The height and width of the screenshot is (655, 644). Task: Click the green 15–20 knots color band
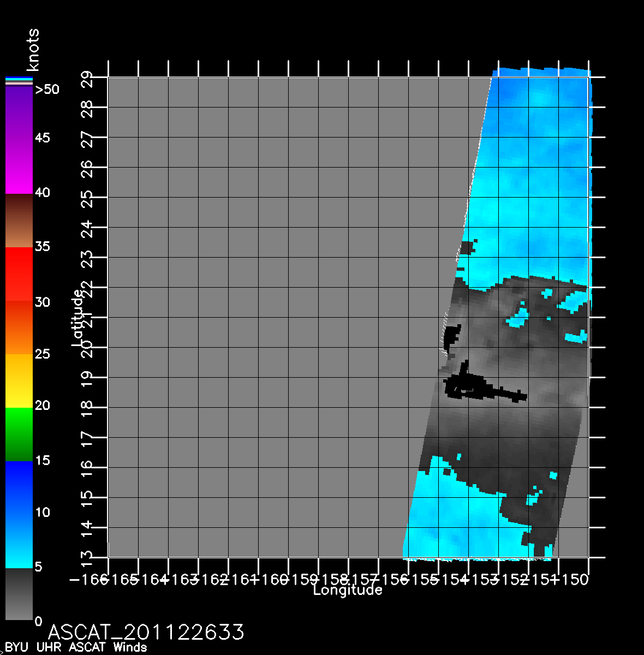[19, 434]
